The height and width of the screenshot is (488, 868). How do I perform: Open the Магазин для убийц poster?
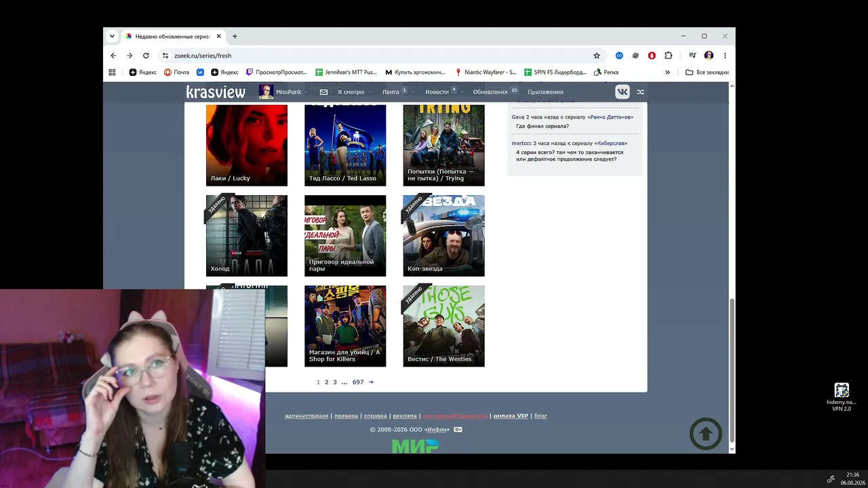click(345, 326)
